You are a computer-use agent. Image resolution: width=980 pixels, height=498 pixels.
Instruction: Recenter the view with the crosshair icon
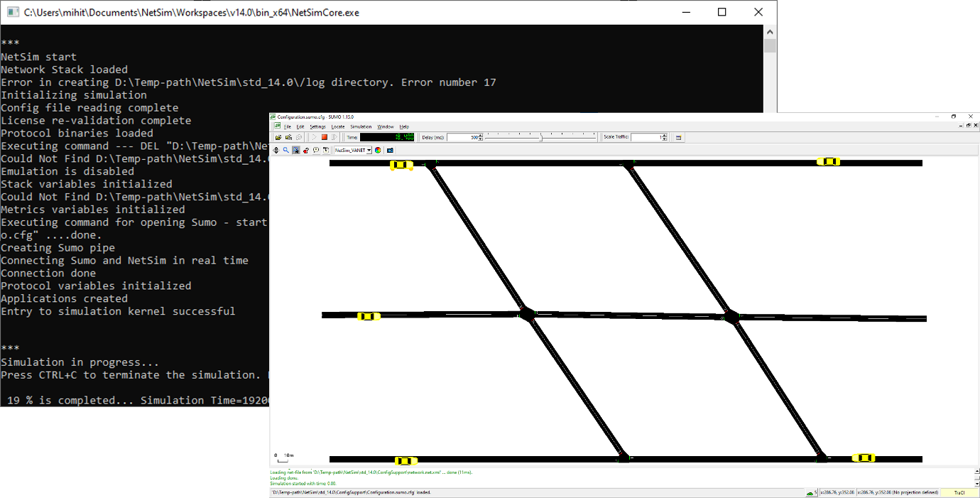(276, 150)
